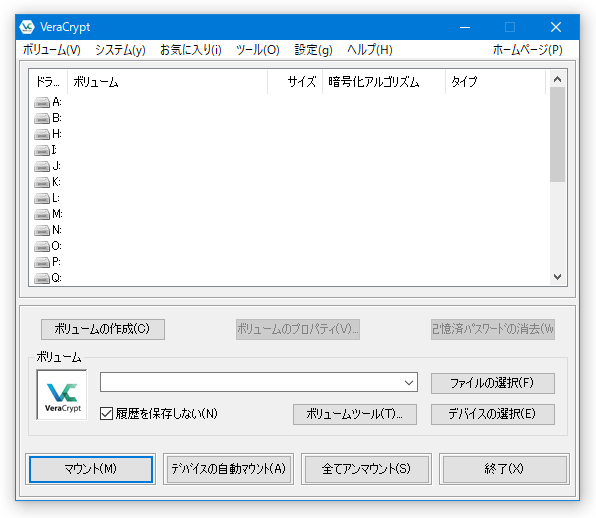Click the drive list scrollbar thumb
The image size is (596, 518).
click(557, 135)
